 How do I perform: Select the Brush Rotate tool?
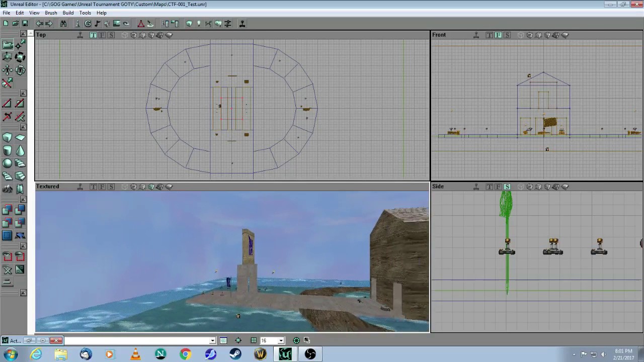[x=20, y=57]
